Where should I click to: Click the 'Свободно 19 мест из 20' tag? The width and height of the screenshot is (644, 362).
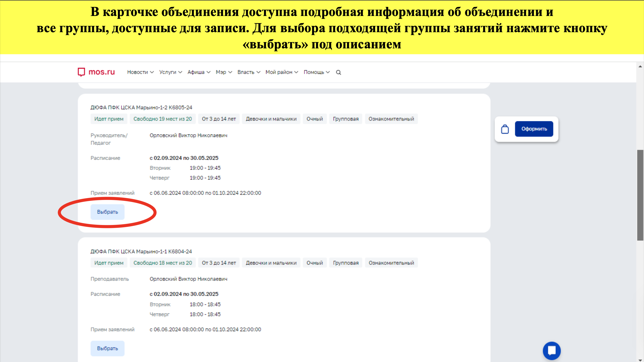pos(163,119)
